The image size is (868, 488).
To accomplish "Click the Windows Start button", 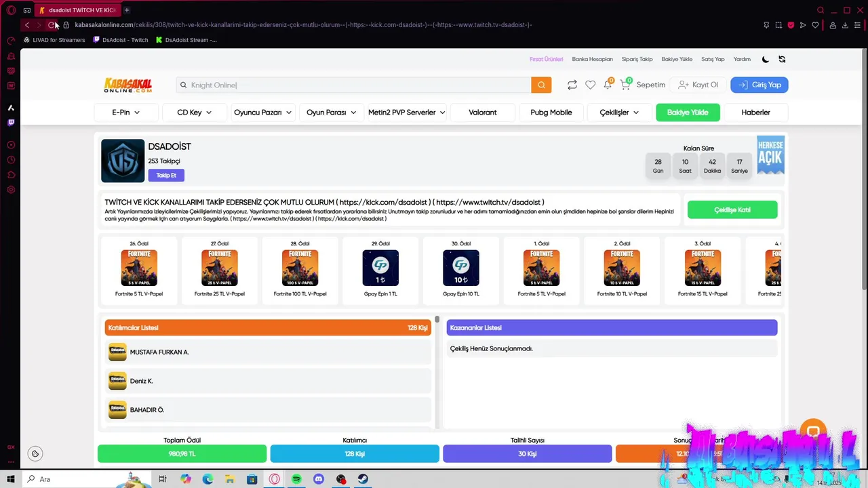I will click(x=11, y=479).
